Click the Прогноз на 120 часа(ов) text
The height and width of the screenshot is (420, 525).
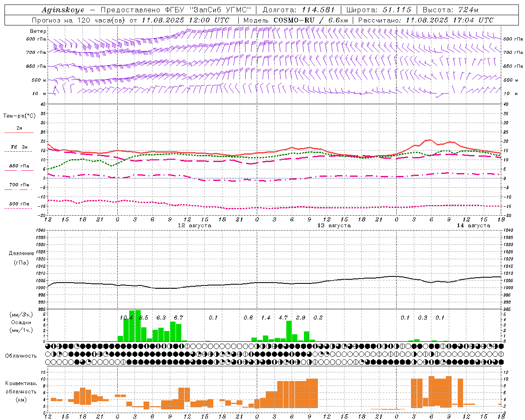coord(78,20)
